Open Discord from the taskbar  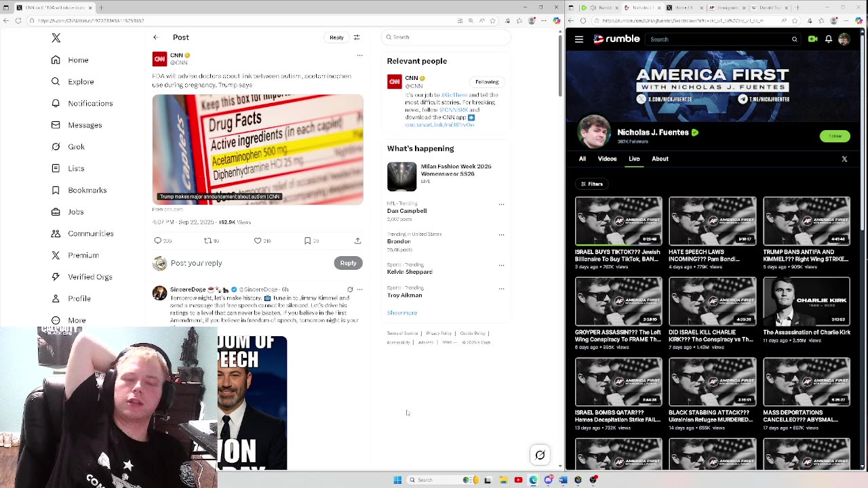point(548,480)
